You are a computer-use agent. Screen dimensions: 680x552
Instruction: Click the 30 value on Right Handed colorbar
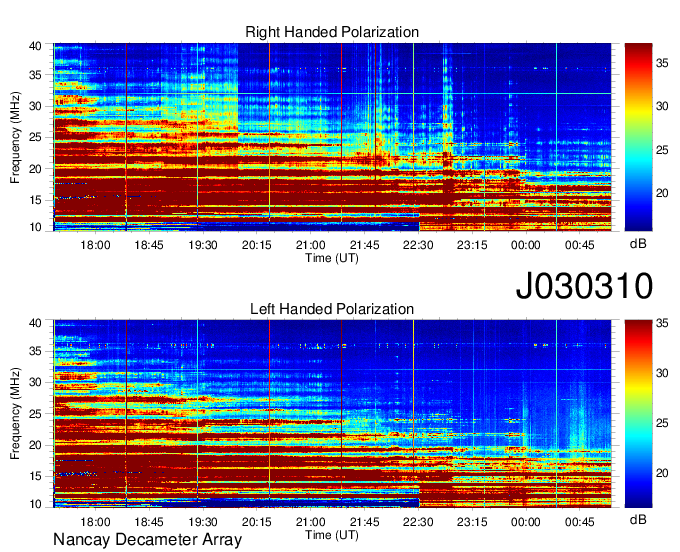[x=662, y=106]
